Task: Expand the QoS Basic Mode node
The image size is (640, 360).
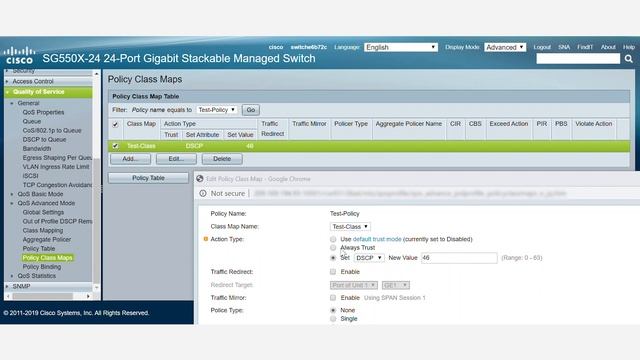Action: point(12,194)
